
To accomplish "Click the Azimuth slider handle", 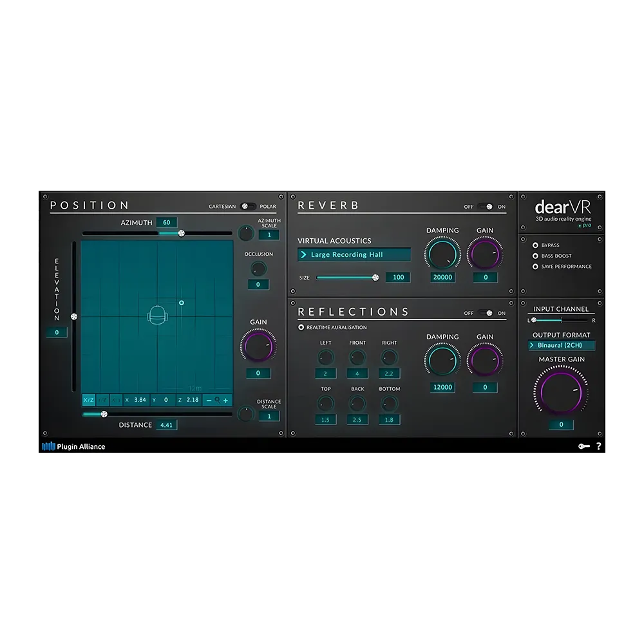I will pyautogui.click(x=181, y=233).
